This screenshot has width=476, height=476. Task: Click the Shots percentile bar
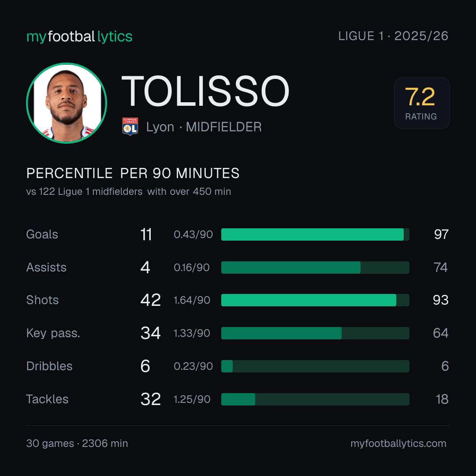(315, 300)
